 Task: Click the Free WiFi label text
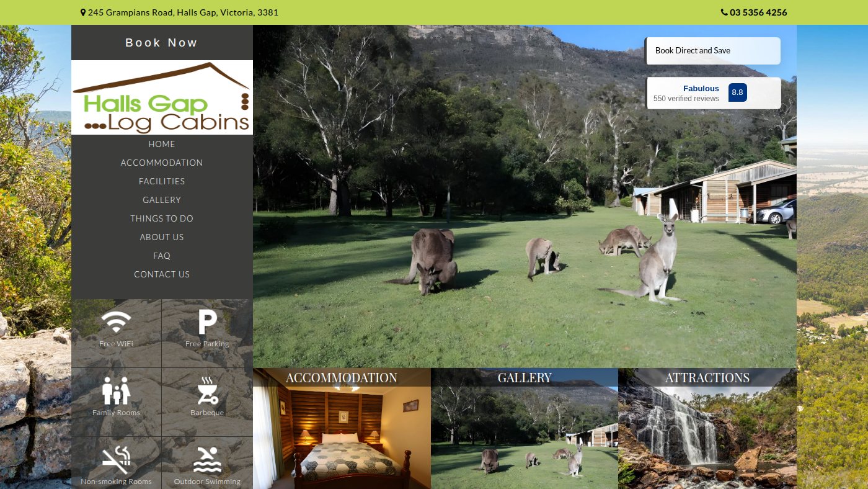click(117, 344)
